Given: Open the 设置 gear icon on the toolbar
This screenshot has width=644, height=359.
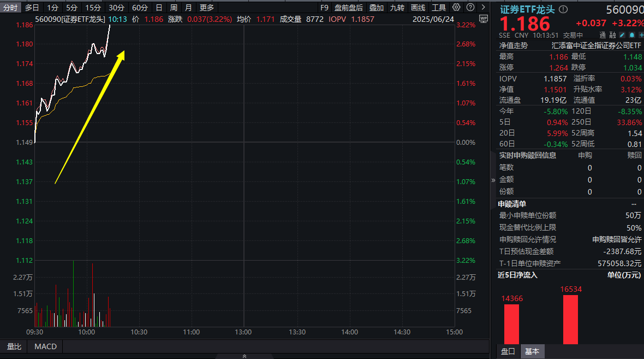Looking at the screenshot, I should tap(457, 7).
